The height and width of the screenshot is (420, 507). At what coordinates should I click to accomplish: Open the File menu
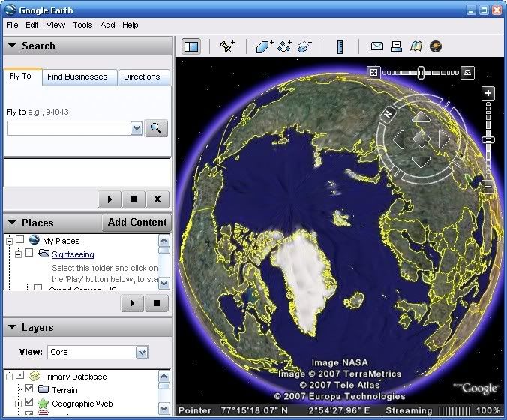12,25
